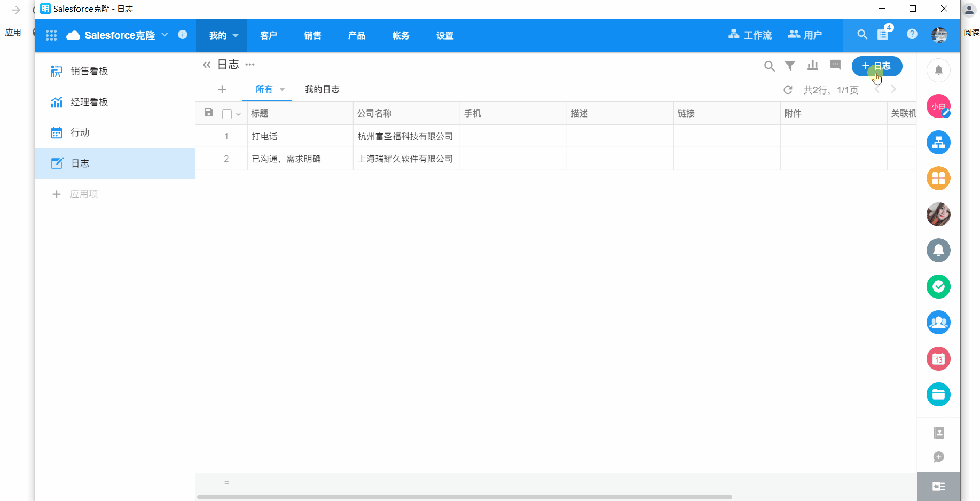Click the global search icon in header

pyautogui.click(x=862, y=35)
